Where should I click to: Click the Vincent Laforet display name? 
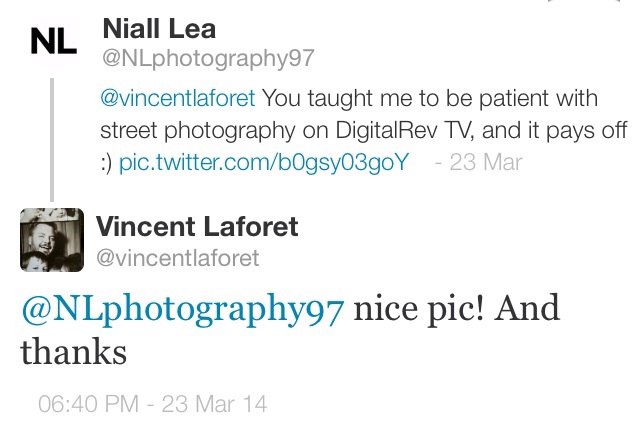coord(197,227)
